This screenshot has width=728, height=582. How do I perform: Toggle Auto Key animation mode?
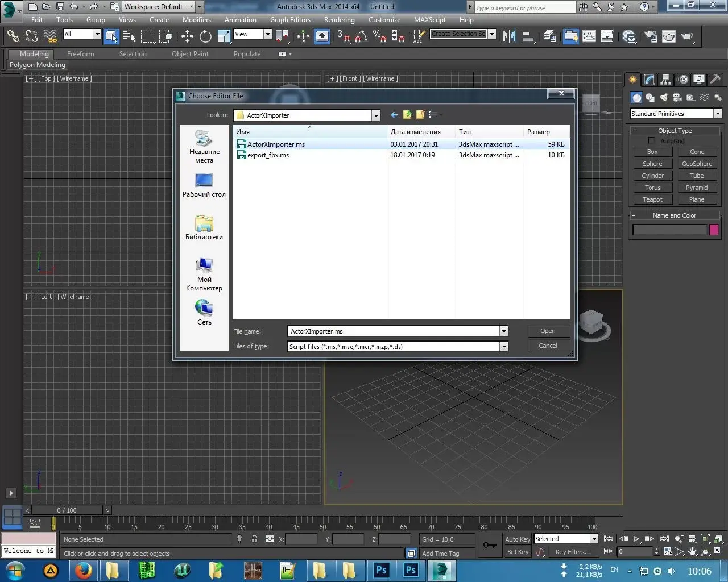click(518, 539)
